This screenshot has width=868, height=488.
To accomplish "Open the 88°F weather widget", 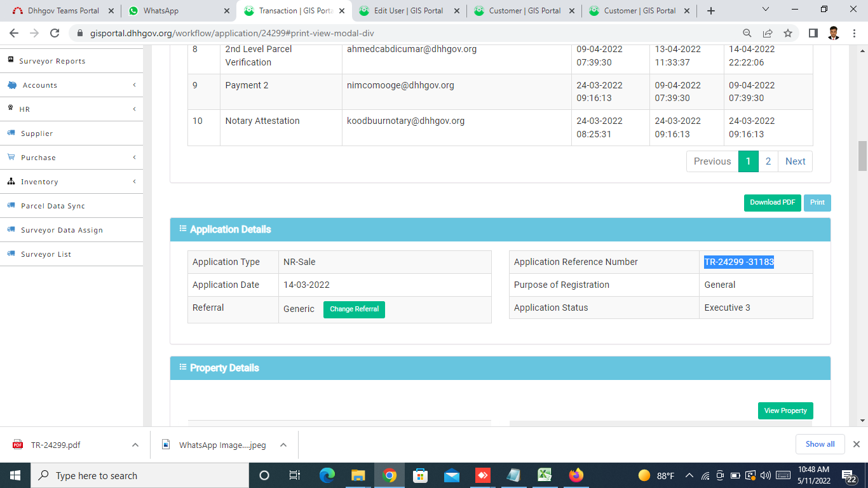I will click(x=656, y=475).
